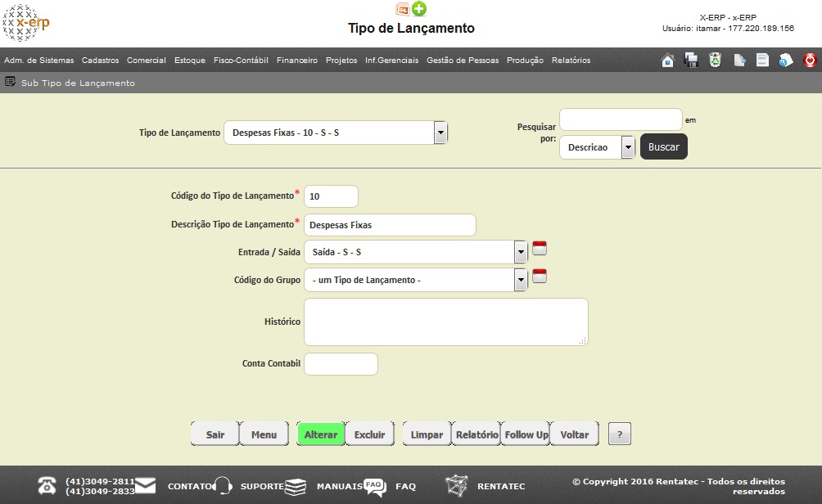Click the Menu button

[264, 434]
